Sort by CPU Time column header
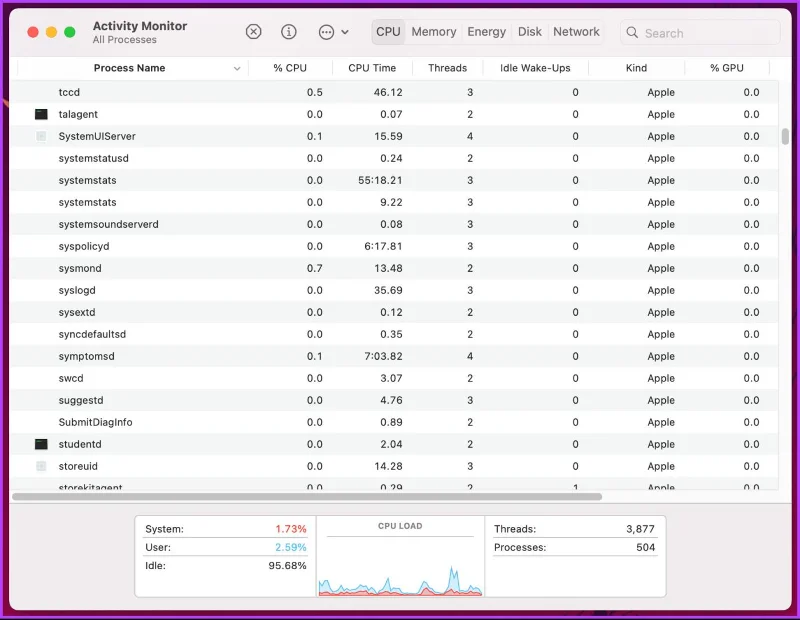The image size is (800, 620). [372, 68]
